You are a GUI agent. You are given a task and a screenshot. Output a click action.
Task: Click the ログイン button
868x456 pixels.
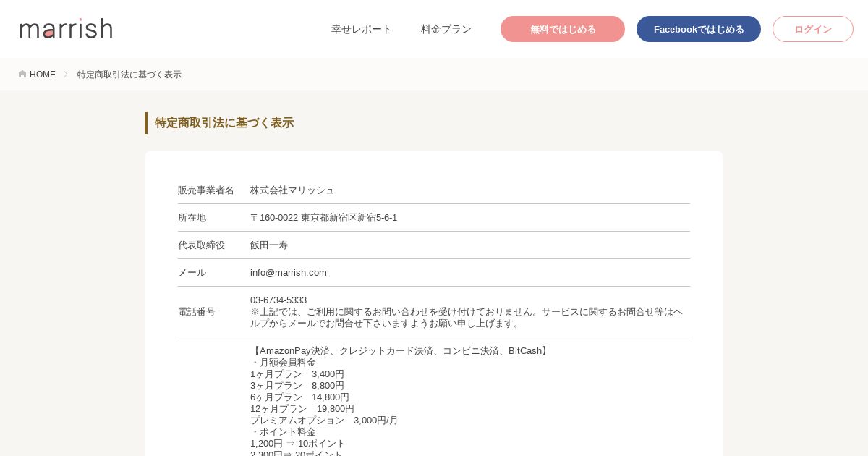pos(813,29)
